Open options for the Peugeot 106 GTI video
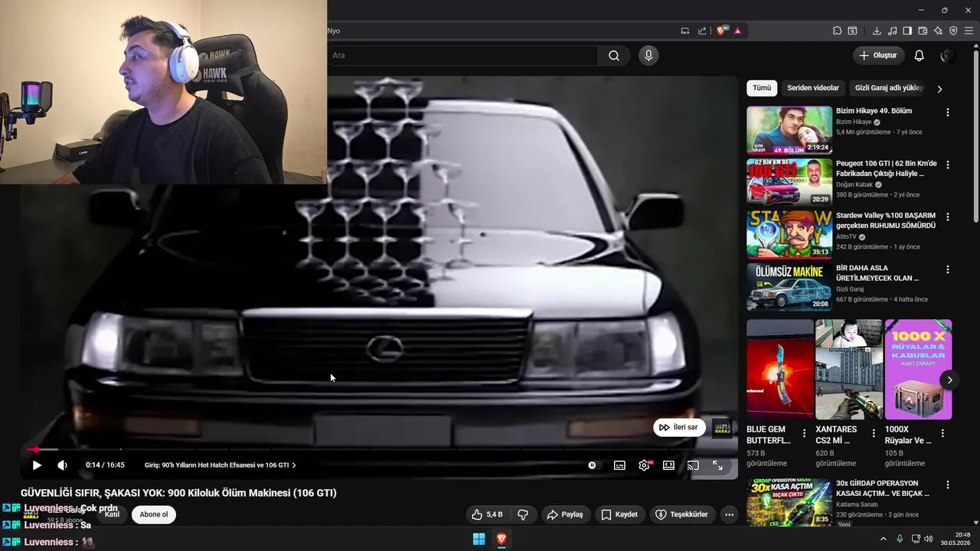Screen dimensions: 980x551 click(x=948, y=165)
